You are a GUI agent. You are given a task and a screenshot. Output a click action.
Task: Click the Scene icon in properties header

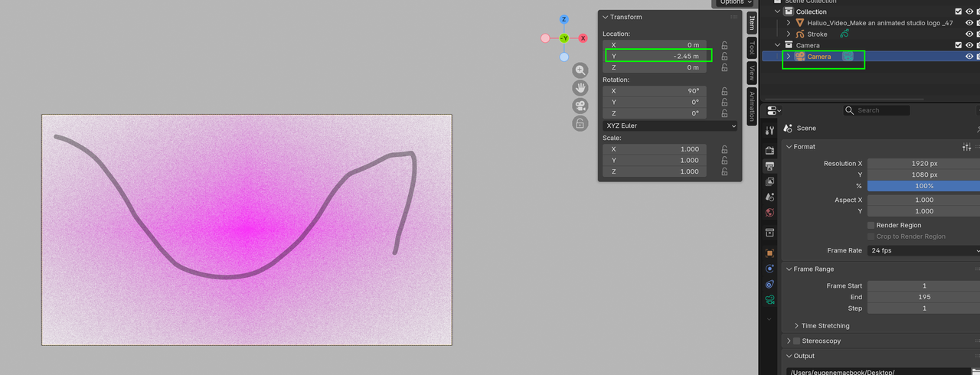tap(788, 128)
